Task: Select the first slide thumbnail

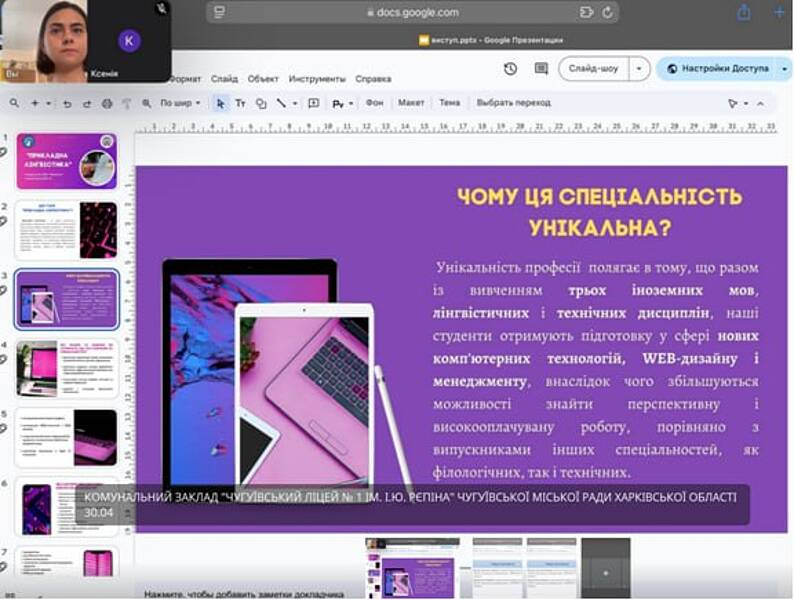Action: 66,161
